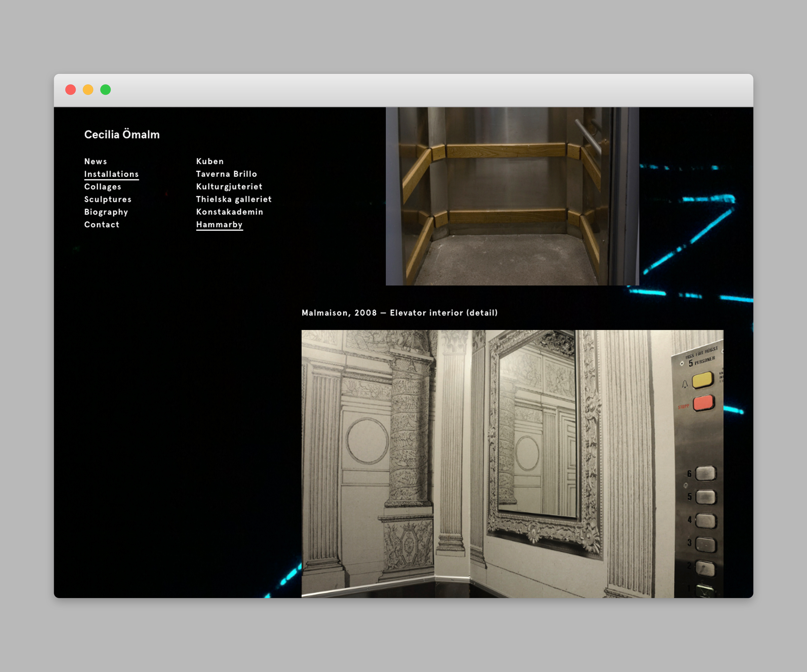
Task: Open the Taverna Brillo installation
Action: (226, 174)
